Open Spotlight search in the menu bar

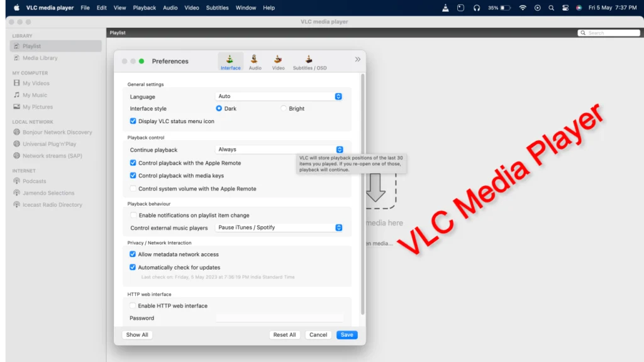(551, 8)
